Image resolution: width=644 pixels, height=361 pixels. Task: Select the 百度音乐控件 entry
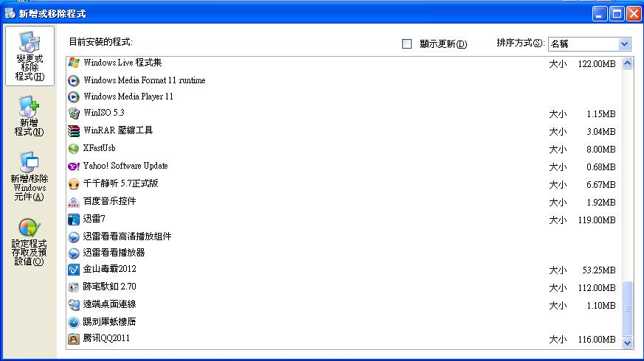coord(109,201)
